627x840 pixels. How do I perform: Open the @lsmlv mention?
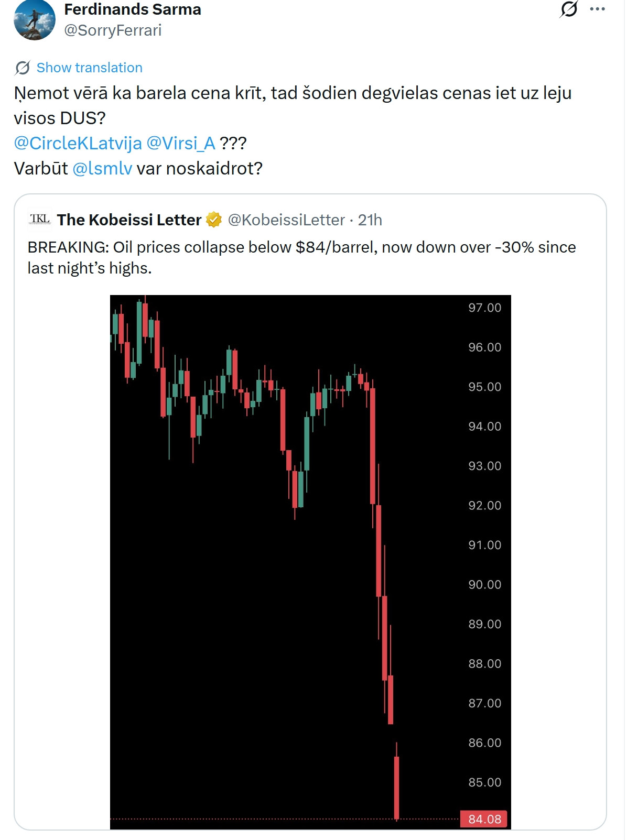pos(102,168)
